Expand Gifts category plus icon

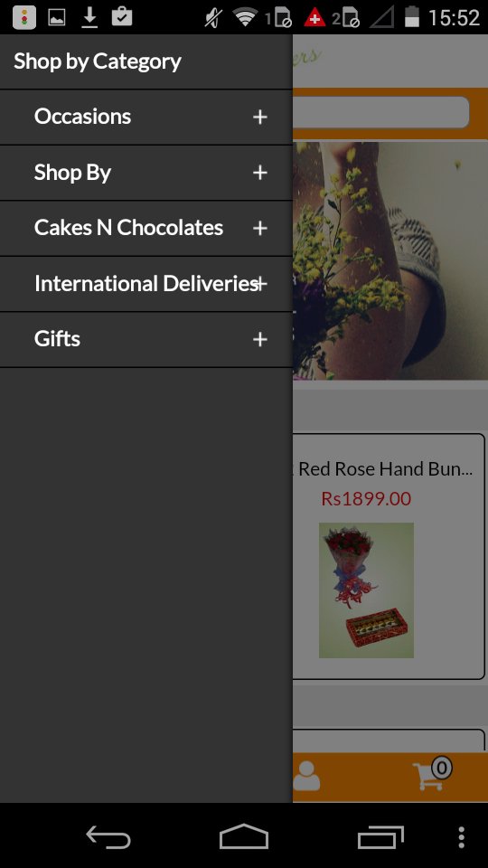(x=260, y=339)
